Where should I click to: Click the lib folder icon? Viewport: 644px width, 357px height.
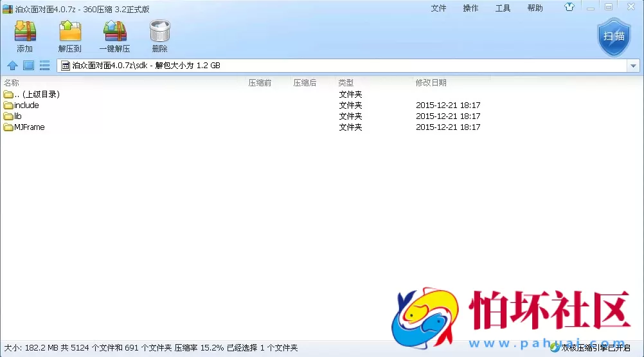pos(8,116)
